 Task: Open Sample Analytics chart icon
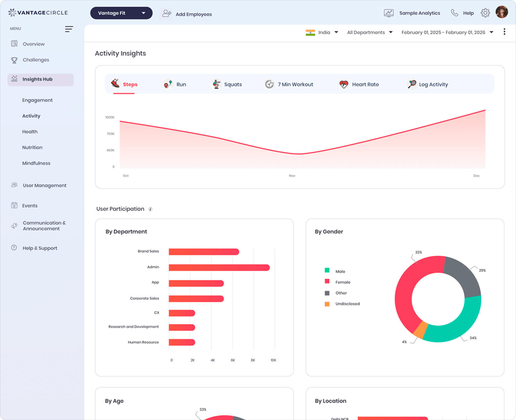click(x=388, y=13)
